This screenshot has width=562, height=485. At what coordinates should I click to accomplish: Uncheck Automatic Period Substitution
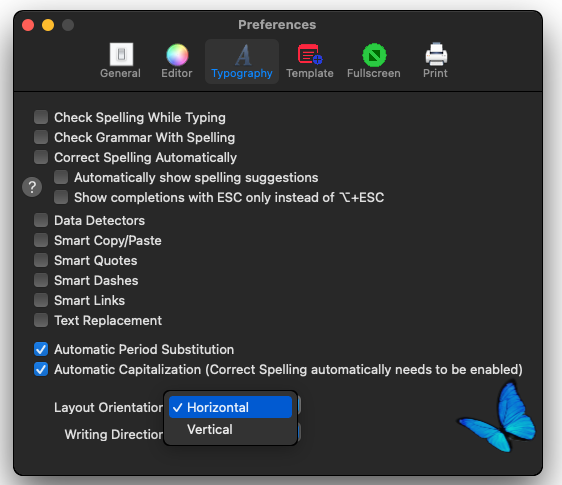[x=41, y=349]
